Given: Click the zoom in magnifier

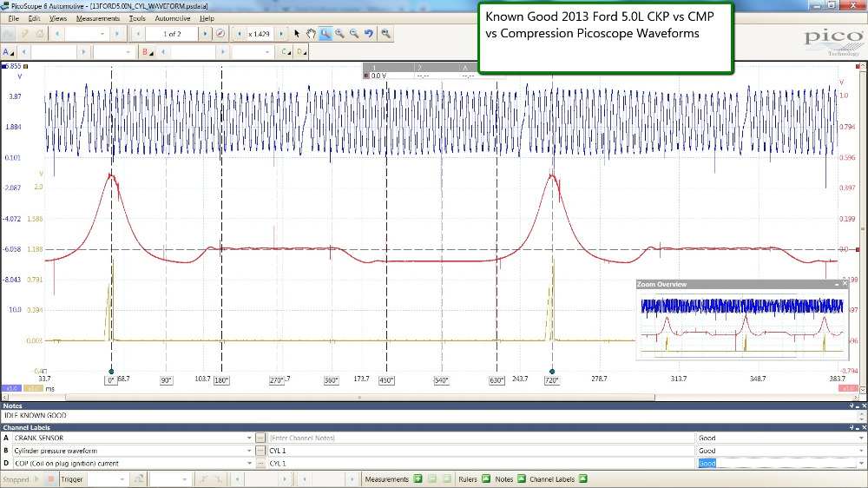Looking at the screenshot, I should click(x=340, y=34).
